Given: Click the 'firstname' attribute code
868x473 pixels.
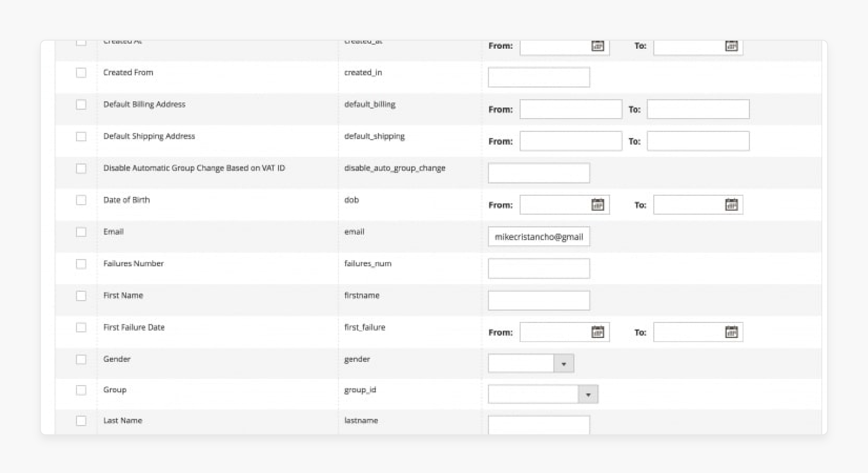Looking at the screenshot, I should pos(362,295).
